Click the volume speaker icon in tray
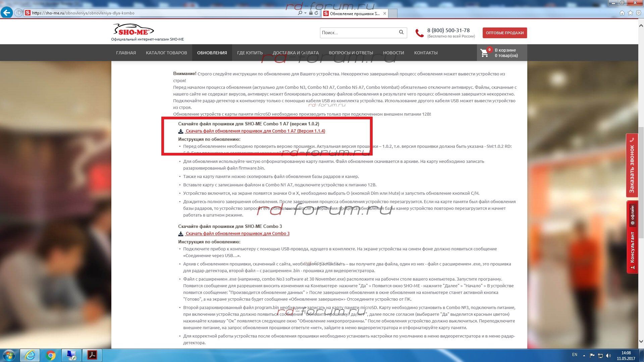Image resolution: width=644 pixels, height=362 pixels. pyautogui.click(x=608, y=355)
